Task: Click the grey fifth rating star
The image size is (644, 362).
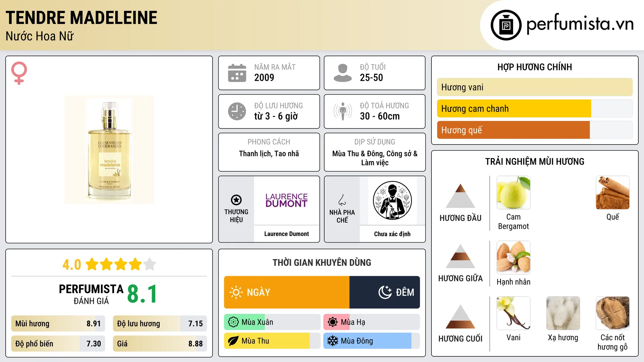Action: (150, 264)
